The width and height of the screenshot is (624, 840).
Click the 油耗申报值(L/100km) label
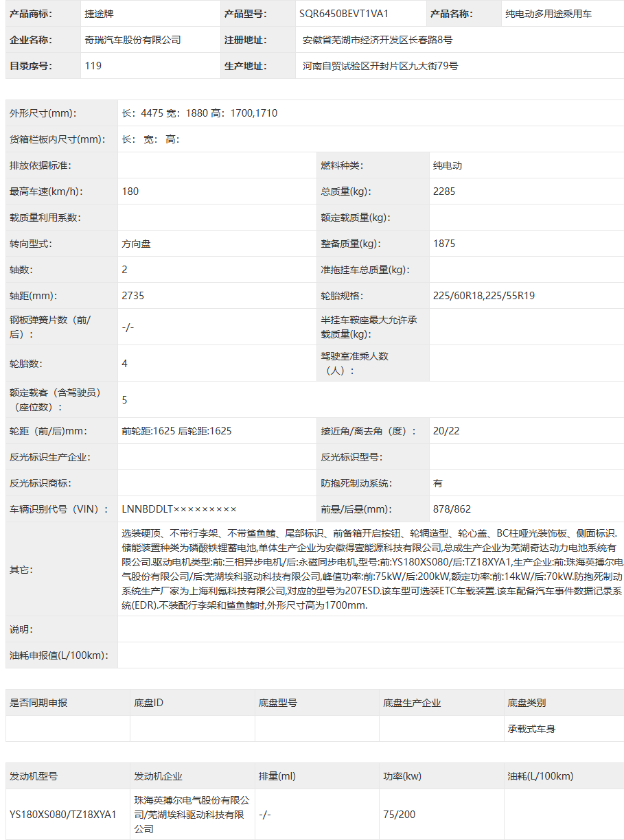pyautogui.click(x=59, y=655)
